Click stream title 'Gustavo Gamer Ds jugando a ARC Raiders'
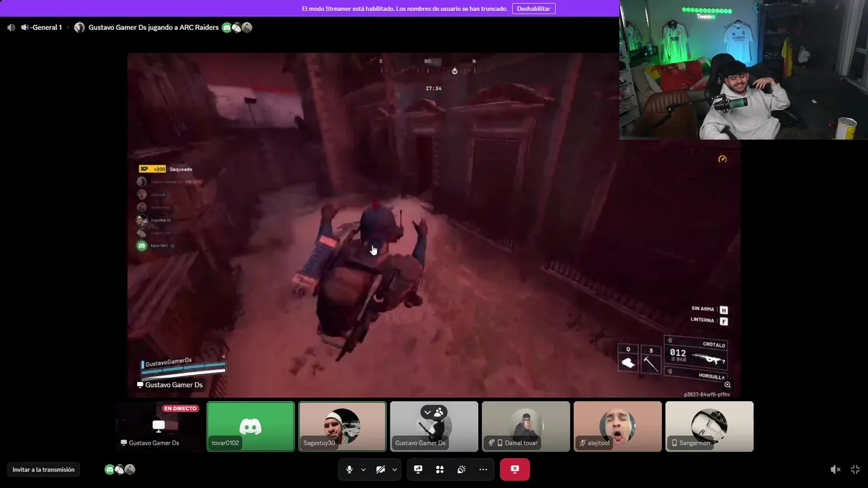Screen dimensions: 868x488 [x=153, y=28]
